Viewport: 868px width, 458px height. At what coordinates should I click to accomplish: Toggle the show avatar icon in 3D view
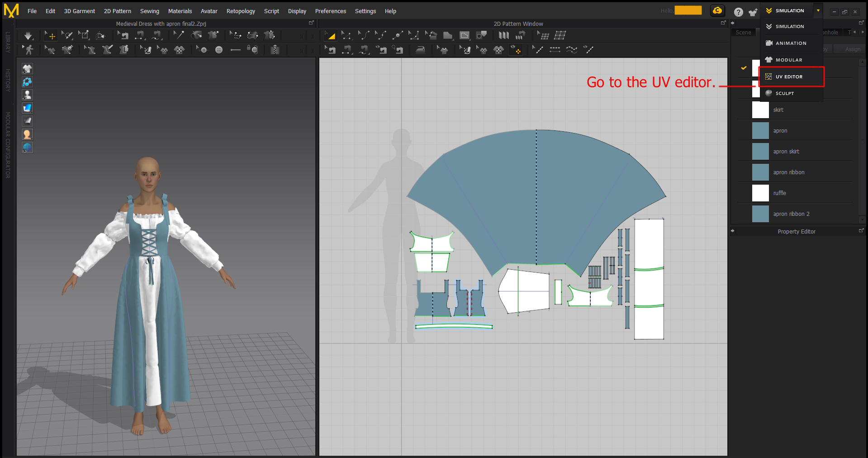27,95
